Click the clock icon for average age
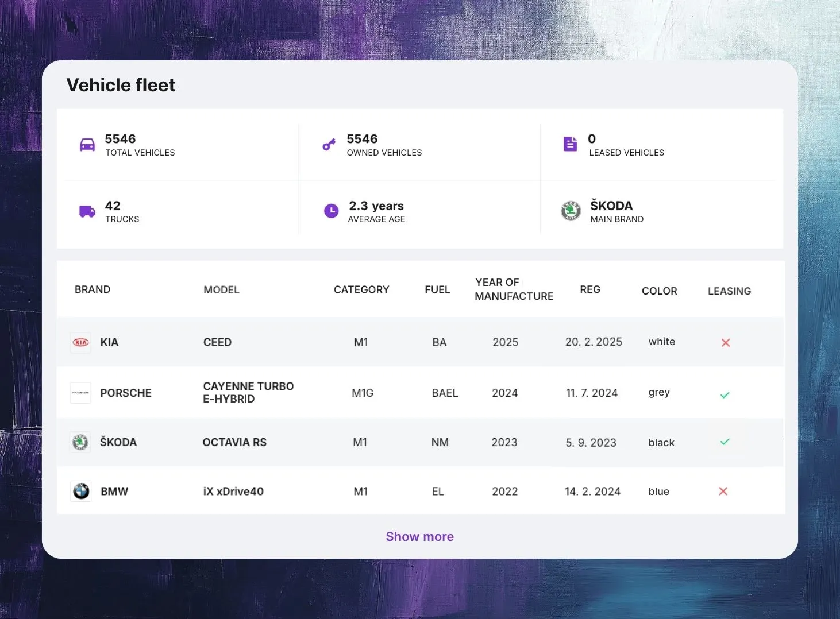Screen dimensions: 840x619 pos(332,211)
